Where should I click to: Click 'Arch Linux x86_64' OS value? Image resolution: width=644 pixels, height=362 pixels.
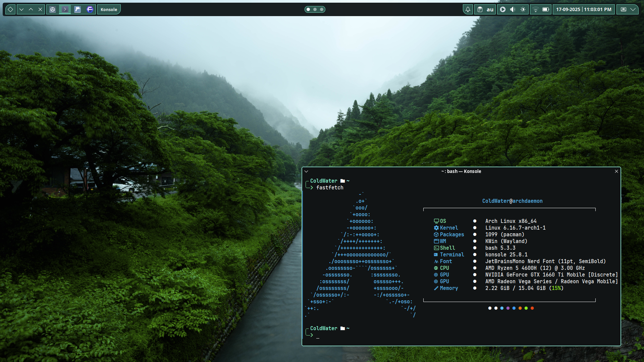point(511,221)
